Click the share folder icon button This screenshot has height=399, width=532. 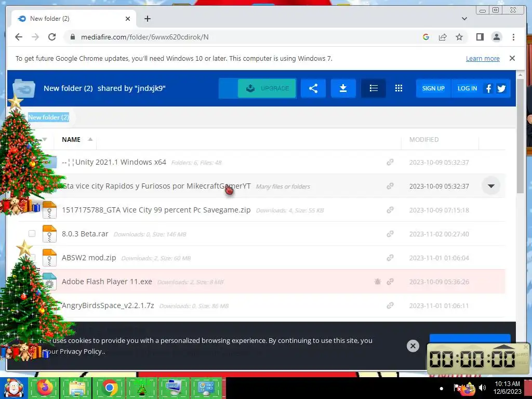313,88
